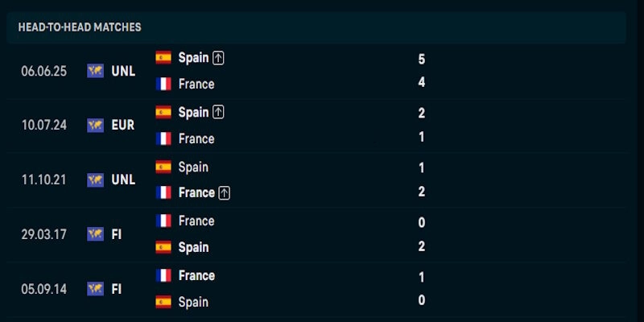Image resolution: width=644 pixels, height=322 pixels.
Task: Click FI competition label for 05.09.14
Action: (117, 289)
